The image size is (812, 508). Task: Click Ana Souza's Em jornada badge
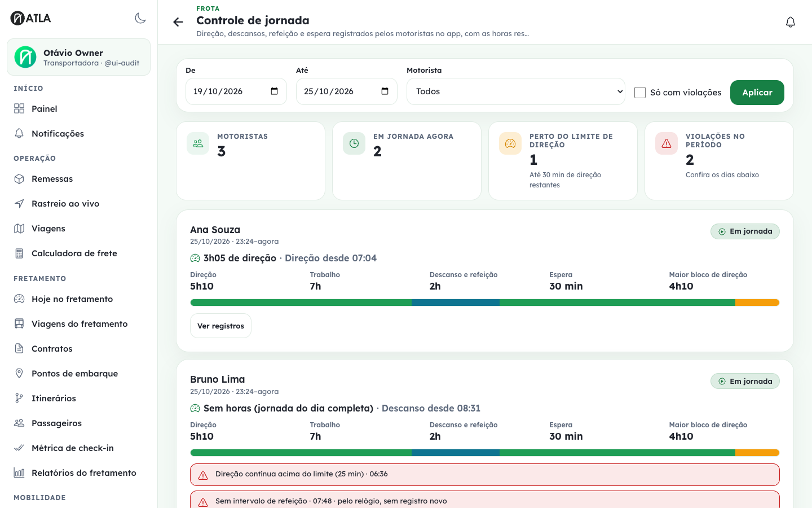(745, 231)
